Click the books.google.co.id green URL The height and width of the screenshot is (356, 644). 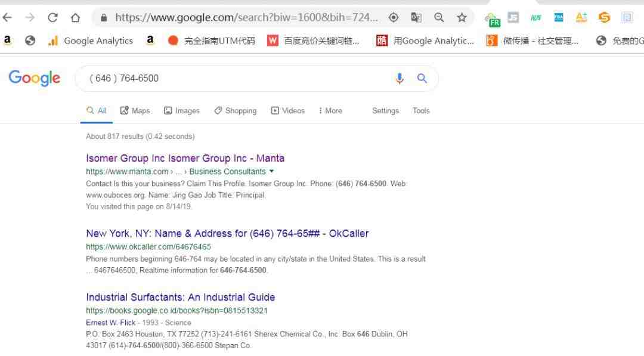coord(177,311)
